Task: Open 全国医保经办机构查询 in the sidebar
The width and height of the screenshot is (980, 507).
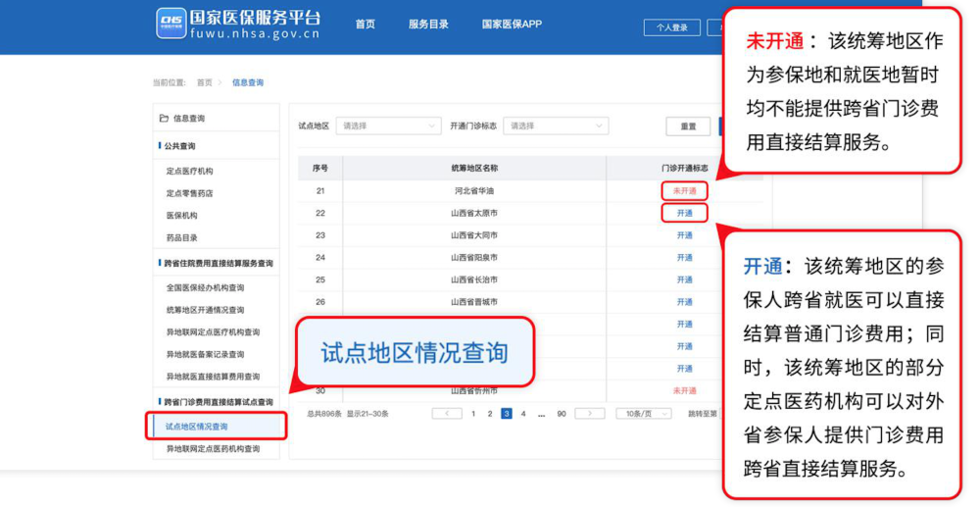Action: coord(205,288)
